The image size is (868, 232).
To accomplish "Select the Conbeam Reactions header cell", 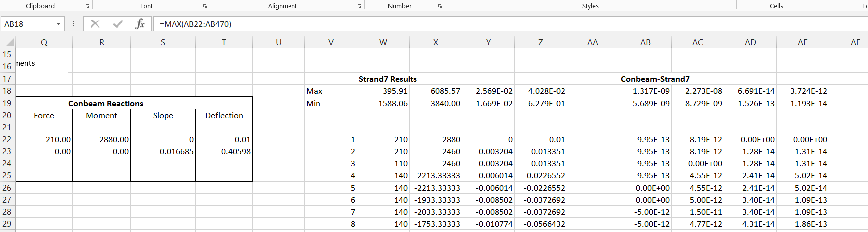I will click(106, 103).
